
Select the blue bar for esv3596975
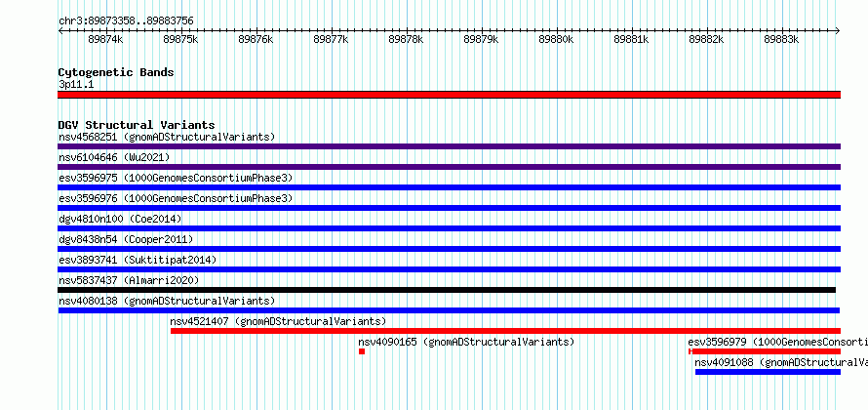point(450,187)
